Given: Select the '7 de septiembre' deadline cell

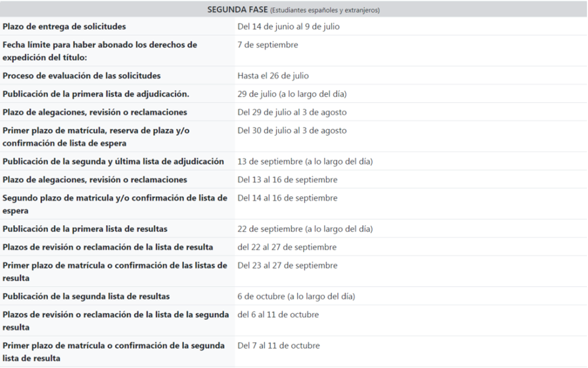Looking at the screenshot, I should pyautogui.click(x=268, y=45).
